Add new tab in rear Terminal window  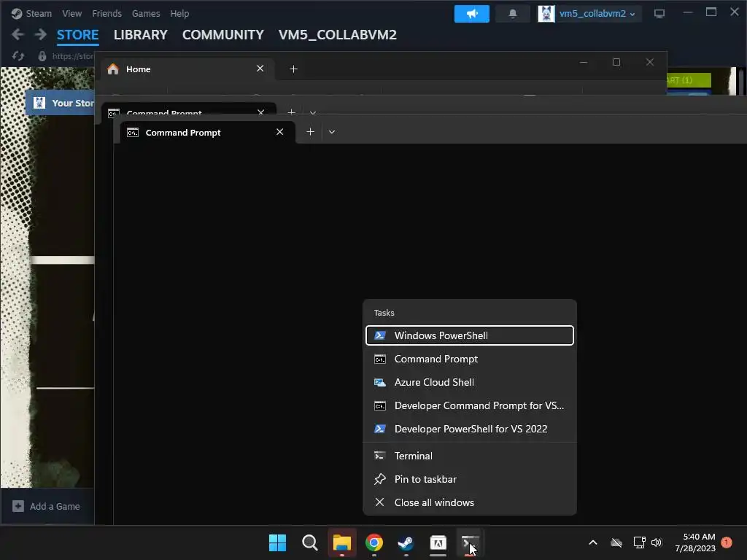point(292,112)
